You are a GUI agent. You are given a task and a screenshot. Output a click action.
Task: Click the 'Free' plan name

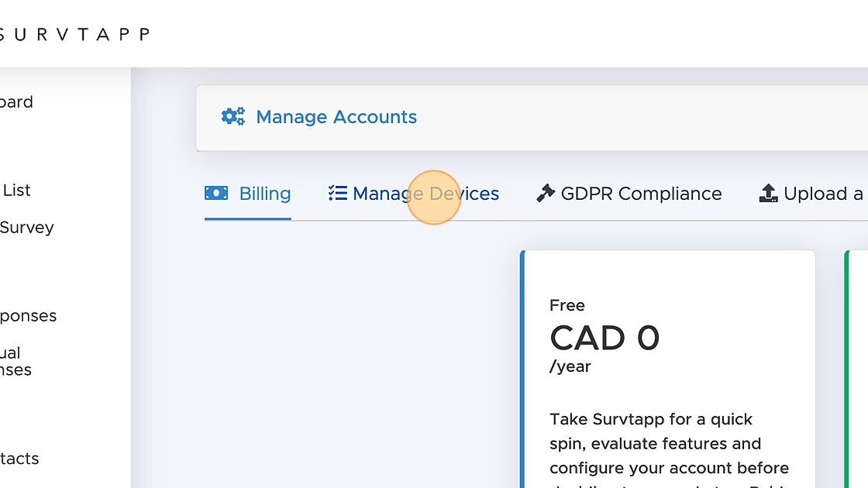567,305
